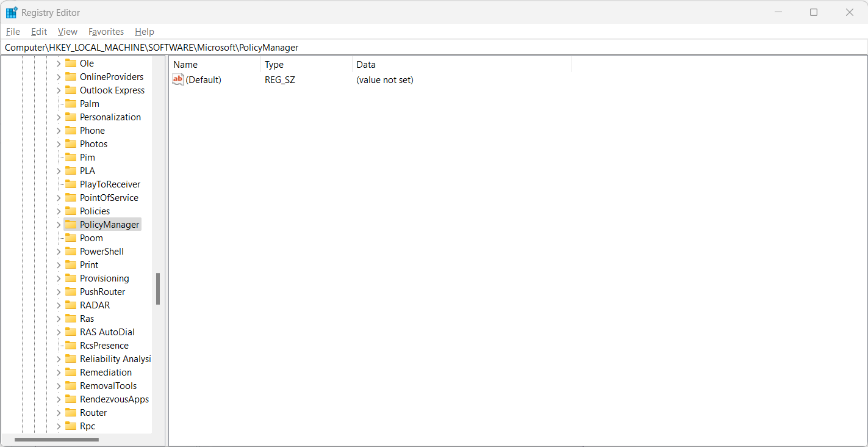Expand the Policies key

pyautogui.click(x=59, y=211)
